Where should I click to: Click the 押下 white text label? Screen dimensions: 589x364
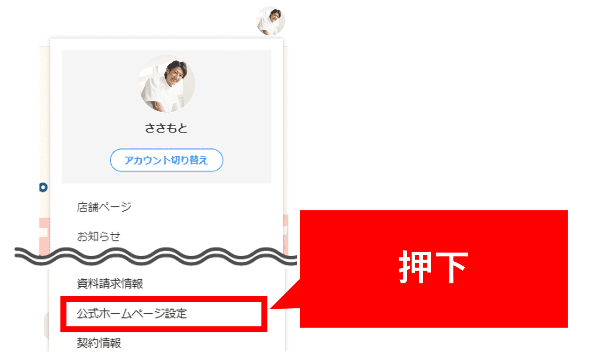(x=434, y=267)
